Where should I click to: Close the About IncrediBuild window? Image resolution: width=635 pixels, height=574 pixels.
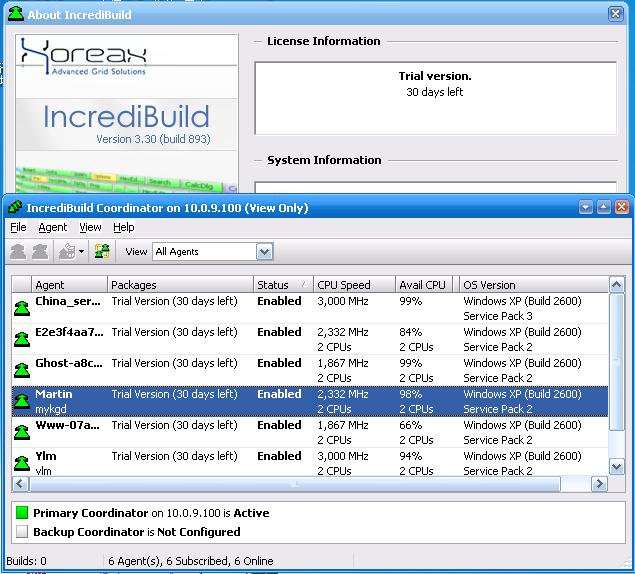pos(615,14)
